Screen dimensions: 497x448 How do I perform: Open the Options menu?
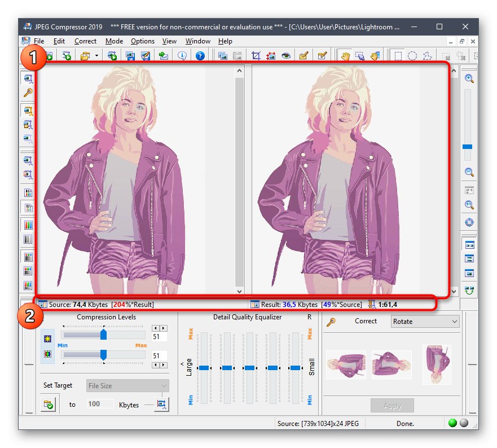point(143,41)
